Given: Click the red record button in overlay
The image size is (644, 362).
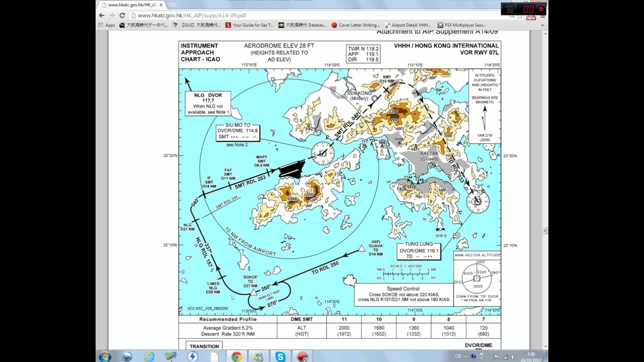Looking at the screenshot, I should point(541,9).
